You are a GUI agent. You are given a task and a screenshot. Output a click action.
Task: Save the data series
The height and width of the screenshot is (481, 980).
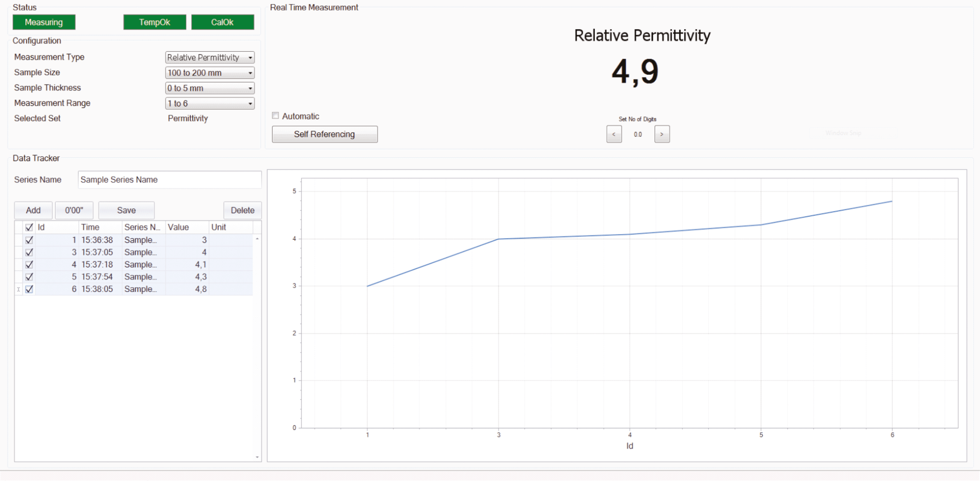click(x=126, y=211)
